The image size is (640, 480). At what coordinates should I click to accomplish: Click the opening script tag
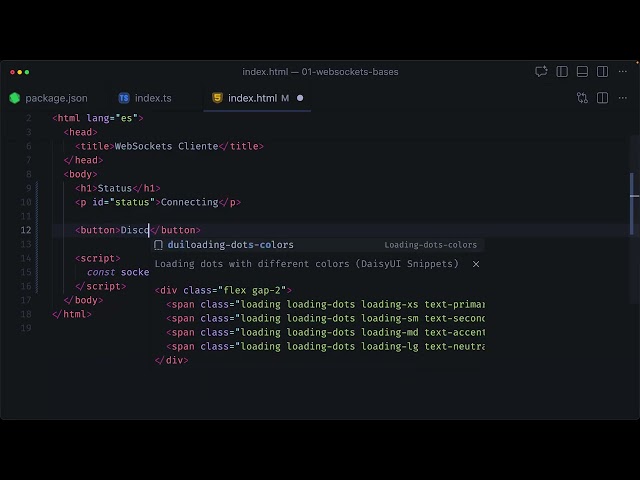[x=98, y=258]
